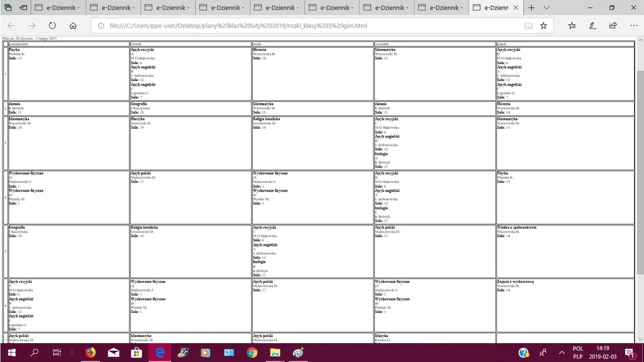Close the active e-Dziennik tab

coord(516,8)
